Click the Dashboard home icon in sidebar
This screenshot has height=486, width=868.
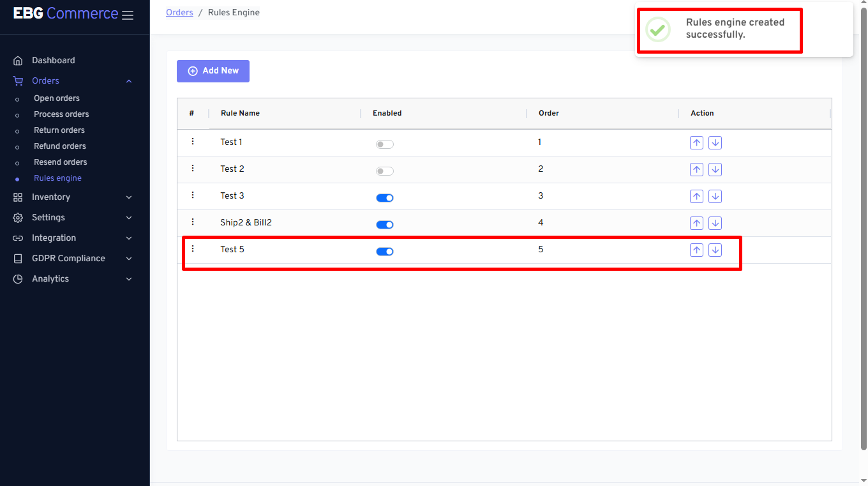(x=18, y=61)
